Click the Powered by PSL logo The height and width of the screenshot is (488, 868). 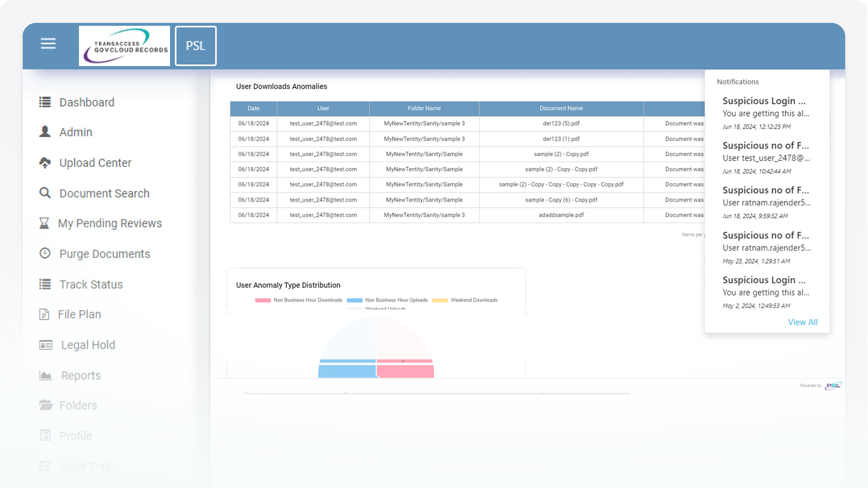point(833,386)
